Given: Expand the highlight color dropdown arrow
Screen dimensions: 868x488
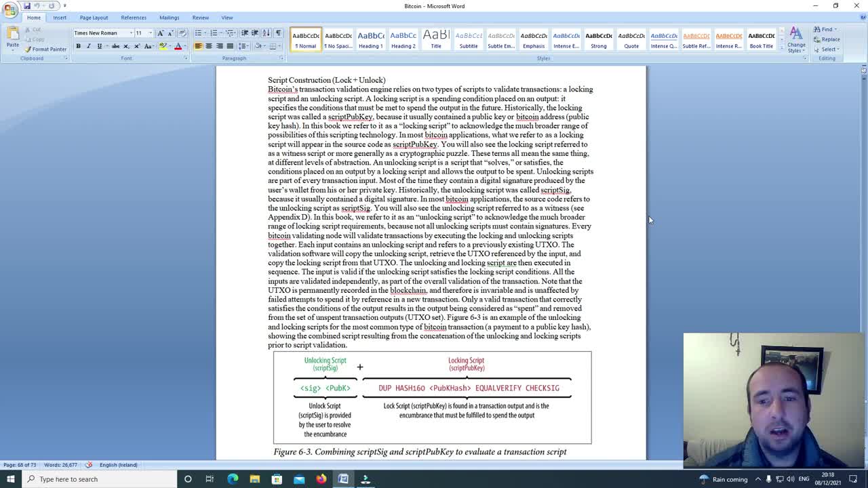Looking at the screenshot, I should pyautogui.click(x=170, y=46).
